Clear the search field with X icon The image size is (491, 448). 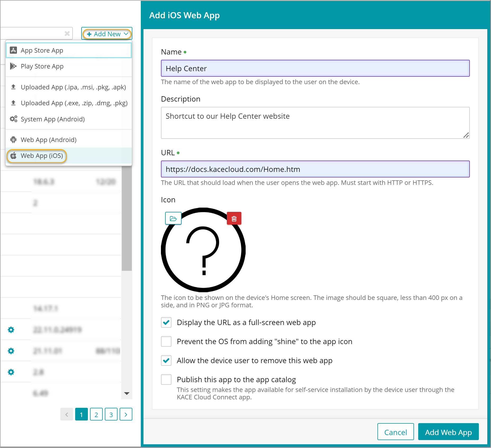[x=67, y=34]
